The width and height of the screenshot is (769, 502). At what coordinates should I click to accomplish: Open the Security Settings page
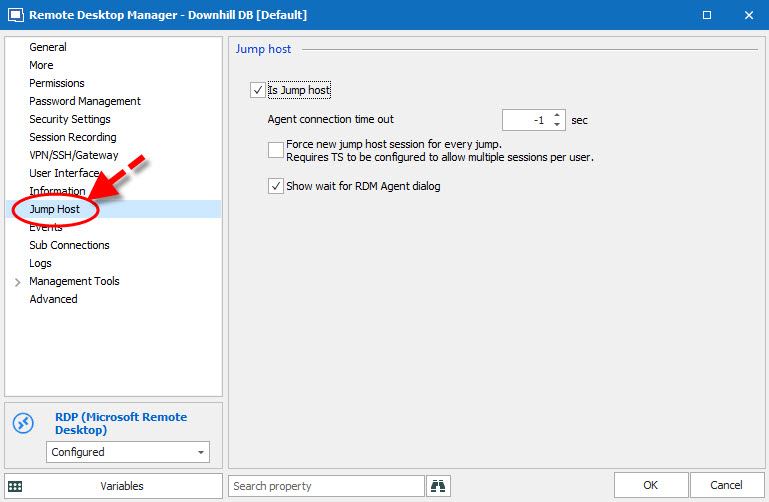pyautogui.click(x=70, y=119)
